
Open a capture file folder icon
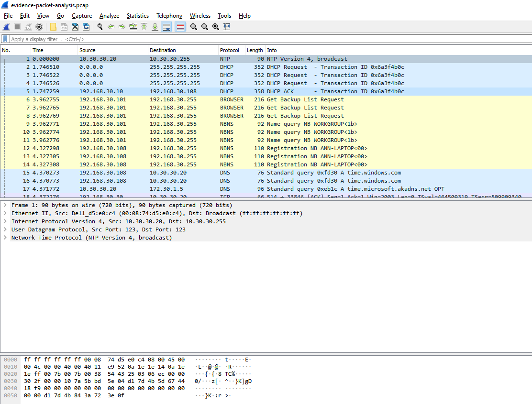coord(53,27)
